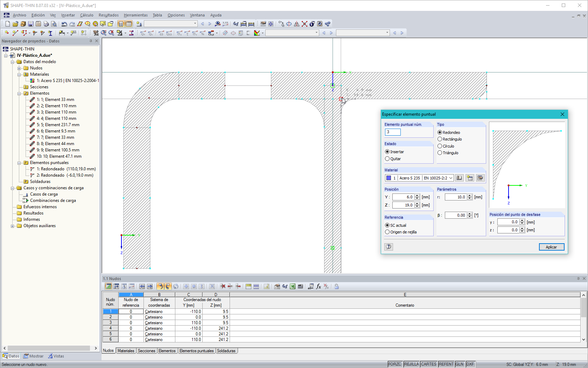Click the Aplicar button
588x368 pixels.
[552, 247]
